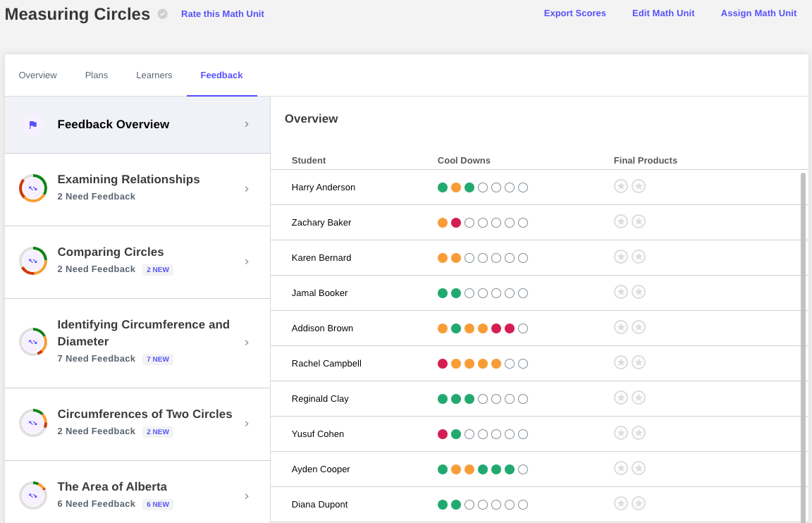Click Assign Math Unit link
Screen dimensions: 812x523
758,13
